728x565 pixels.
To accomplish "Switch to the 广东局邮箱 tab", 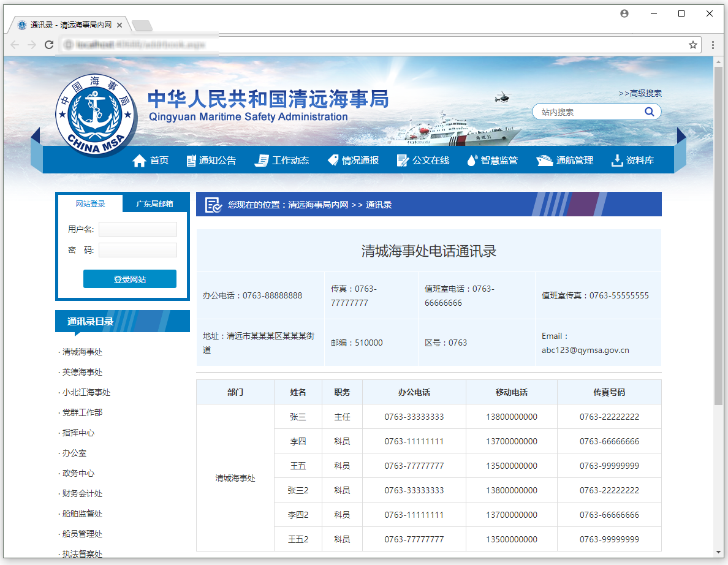I will (x=154, y=204).
